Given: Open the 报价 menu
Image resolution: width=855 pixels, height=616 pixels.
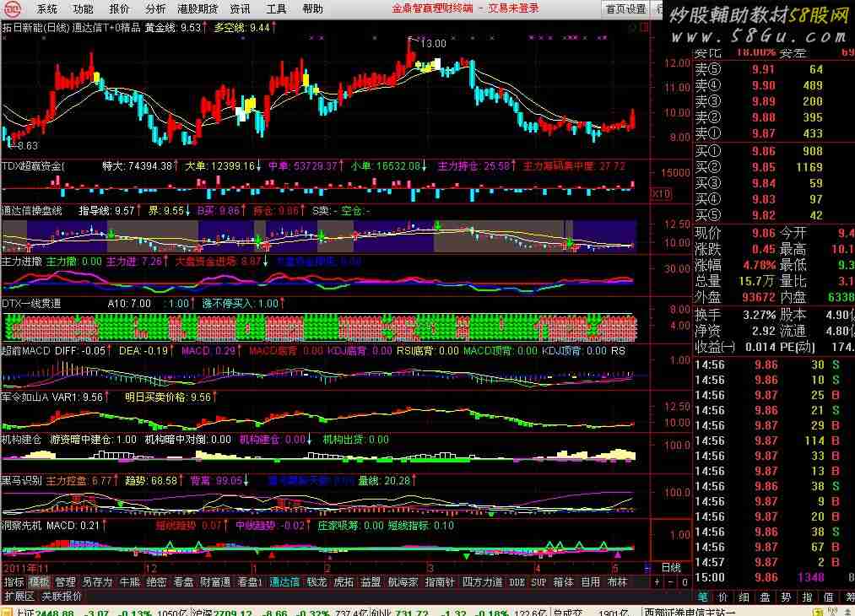Looking at the screenshot, I should point(119,8).
